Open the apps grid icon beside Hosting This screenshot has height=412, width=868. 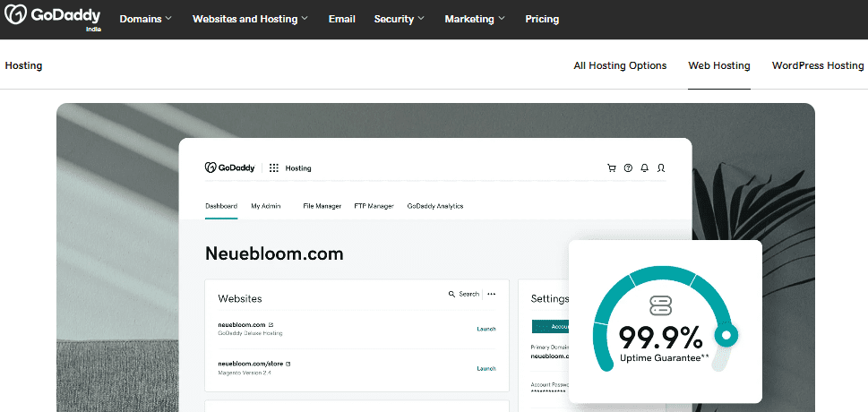pos(273,167)
